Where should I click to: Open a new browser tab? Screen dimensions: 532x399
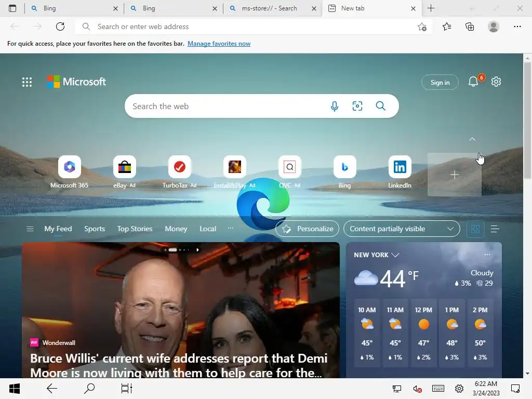(431, 8)
